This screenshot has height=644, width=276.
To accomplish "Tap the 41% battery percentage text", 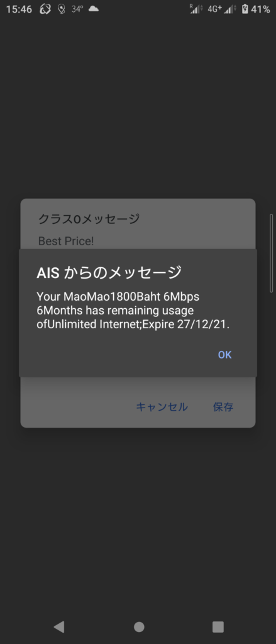I will [x=260, y=9].
